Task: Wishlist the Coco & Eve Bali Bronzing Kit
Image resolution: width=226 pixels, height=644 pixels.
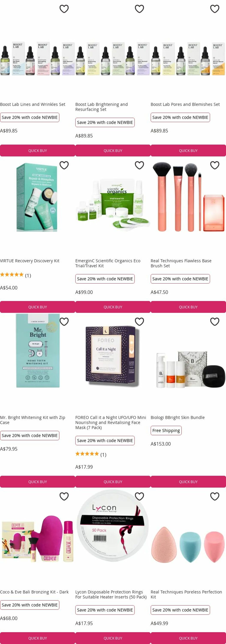Action: (x=64, y=497)
